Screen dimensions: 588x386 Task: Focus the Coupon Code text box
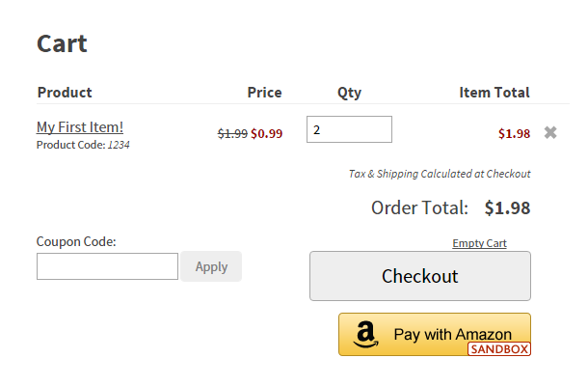coord(107,266)
